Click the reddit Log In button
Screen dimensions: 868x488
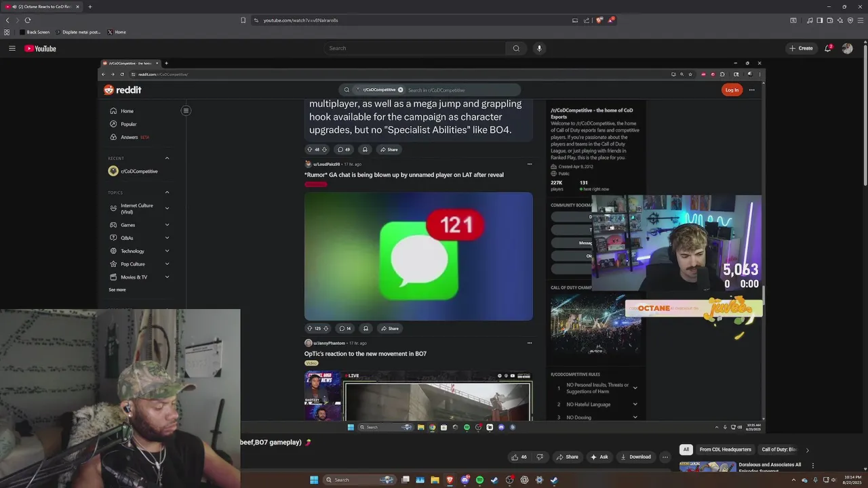pyautogui.click(x=732, y=89)
